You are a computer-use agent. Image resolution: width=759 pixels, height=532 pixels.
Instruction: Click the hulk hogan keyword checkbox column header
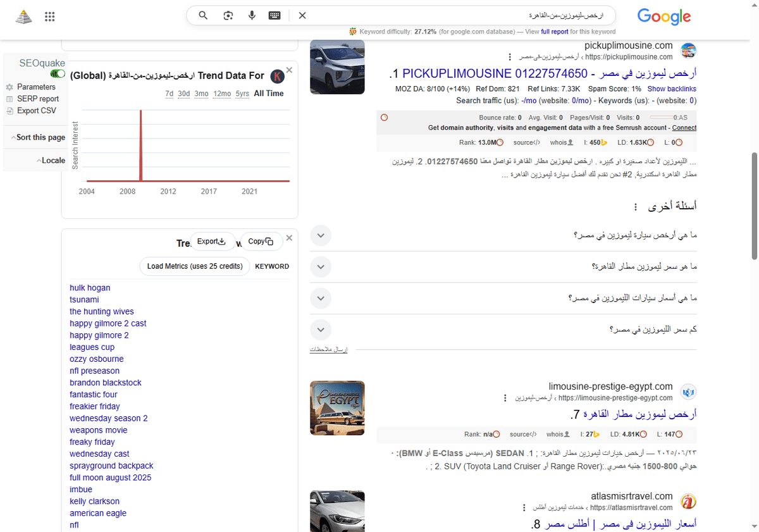click(272, 266)
